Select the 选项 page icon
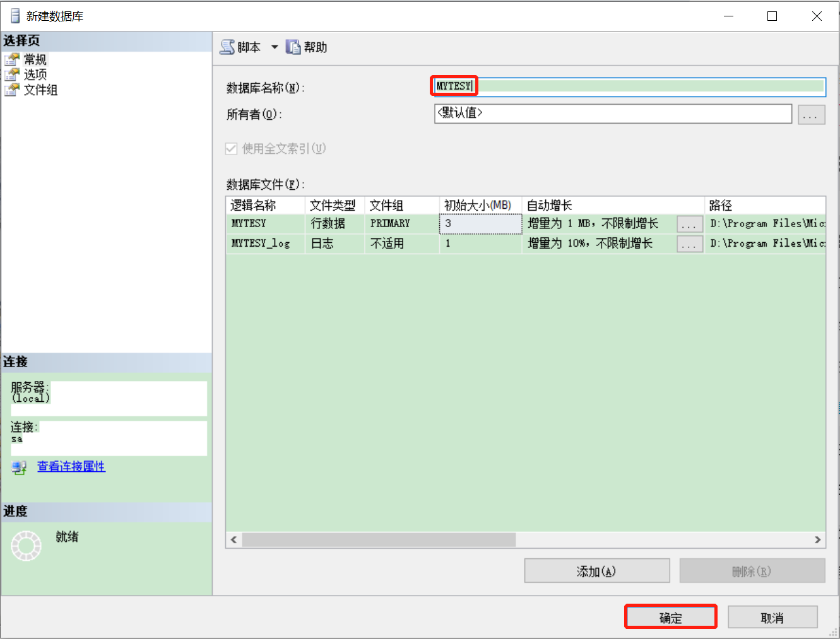The image size is (840, 639). (12, 74)
